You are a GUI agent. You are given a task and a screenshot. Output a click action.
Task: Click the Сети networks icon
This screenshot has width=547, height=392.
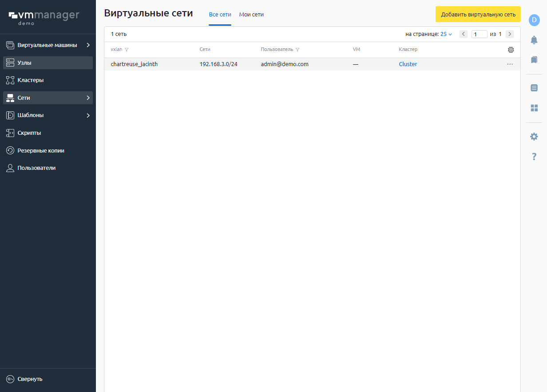pos(10,98)
